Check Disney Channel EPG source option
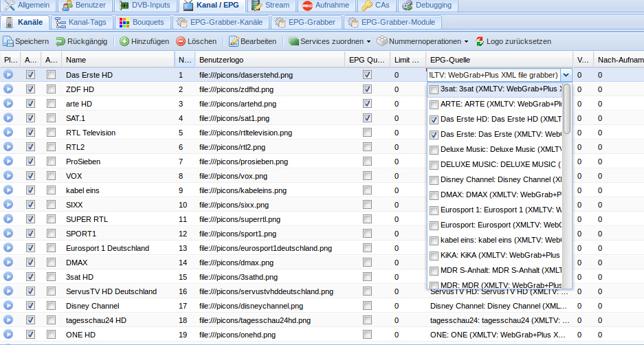The width and height of the screenshot is (644, 345). tap(434, 180)
